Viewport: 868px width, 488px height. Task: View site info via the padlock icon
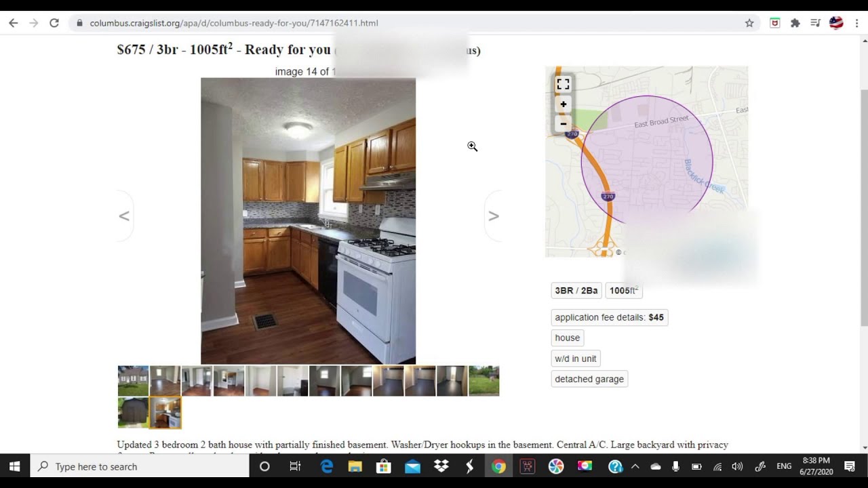coord(79,23)
